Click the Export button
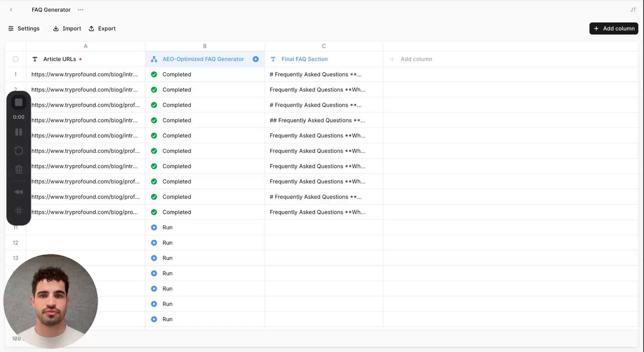644x352 pixels. pos(102,29)
